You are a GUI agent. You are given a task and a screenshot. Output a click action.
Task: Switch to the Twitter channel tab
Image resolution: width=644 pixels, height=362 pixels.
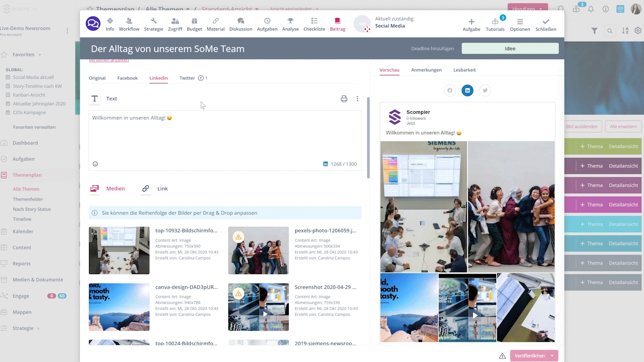pos(187,78)
